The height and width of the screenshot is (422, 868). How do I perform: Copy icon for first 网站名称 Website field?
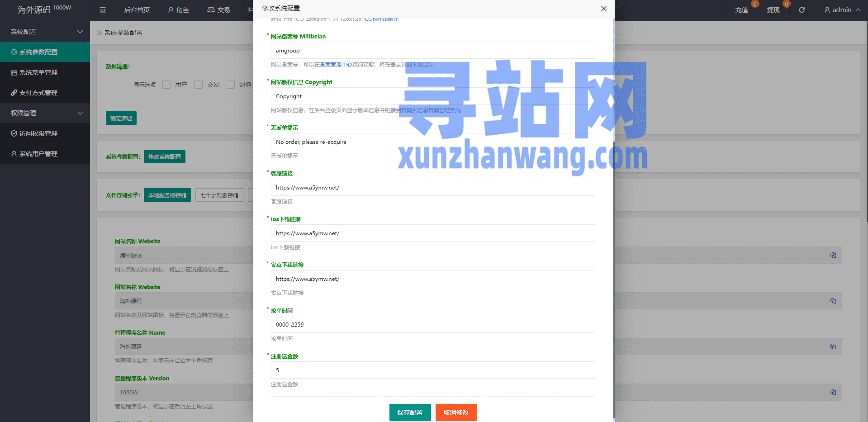click(833, 255)
